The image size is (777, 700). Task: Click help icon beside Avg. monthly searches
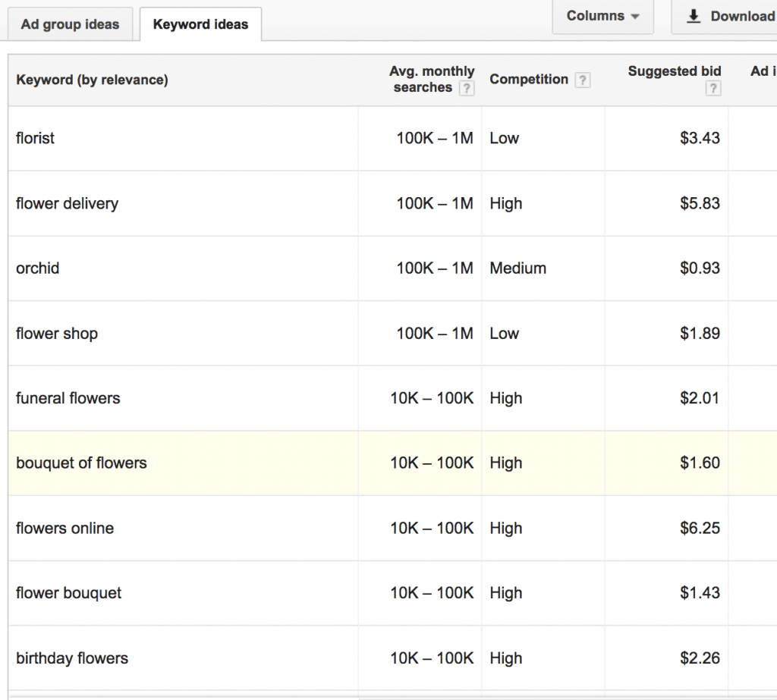tap(467, 88)
